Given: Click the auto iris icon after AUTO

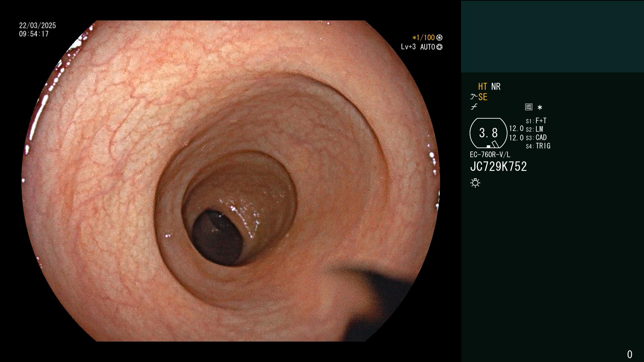Looking at the screenshot, I should point(439,47).
